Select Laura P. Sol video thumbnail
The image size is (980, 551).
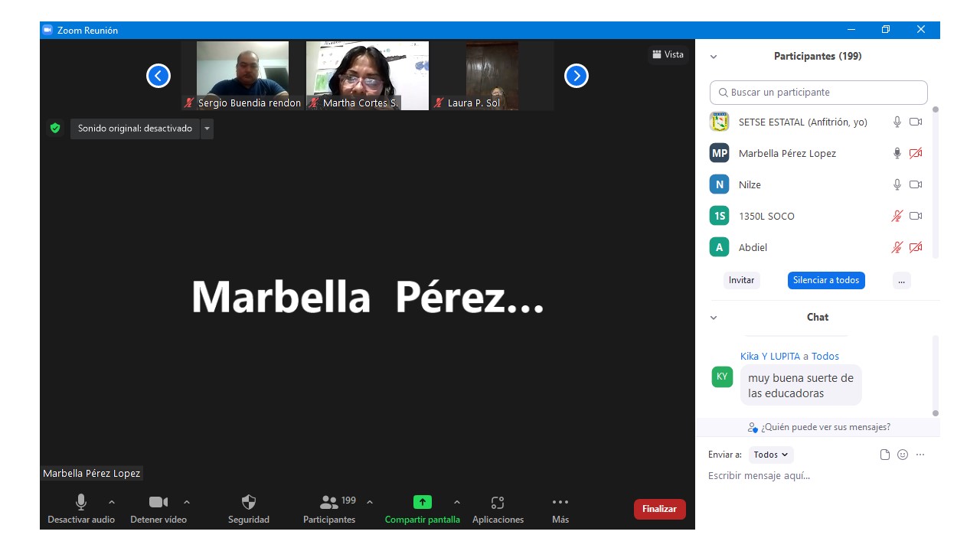click(x=492, y=76)
